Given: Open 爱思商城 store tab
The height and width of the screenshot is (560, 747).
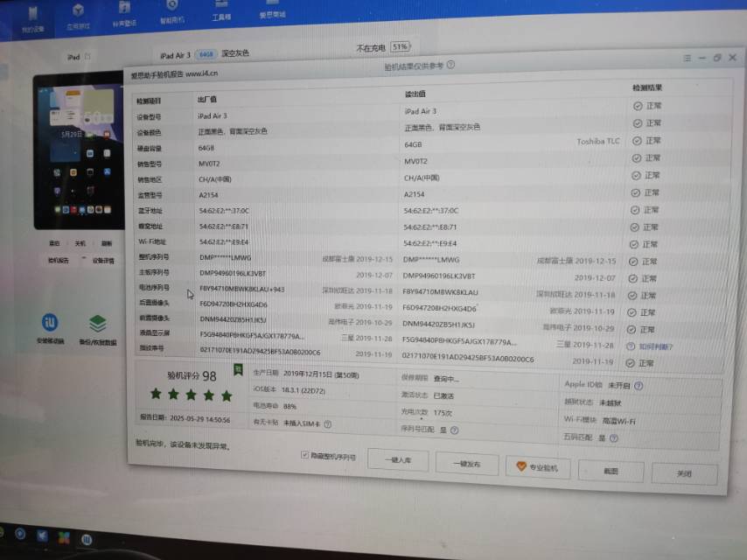Looking at the screenshot, I should pyautogui.click(x=273, y=10).
